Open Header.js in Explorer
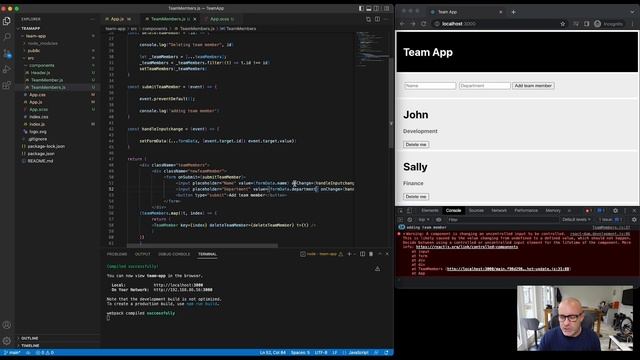 pyautogui.click(x=40, y=73)
